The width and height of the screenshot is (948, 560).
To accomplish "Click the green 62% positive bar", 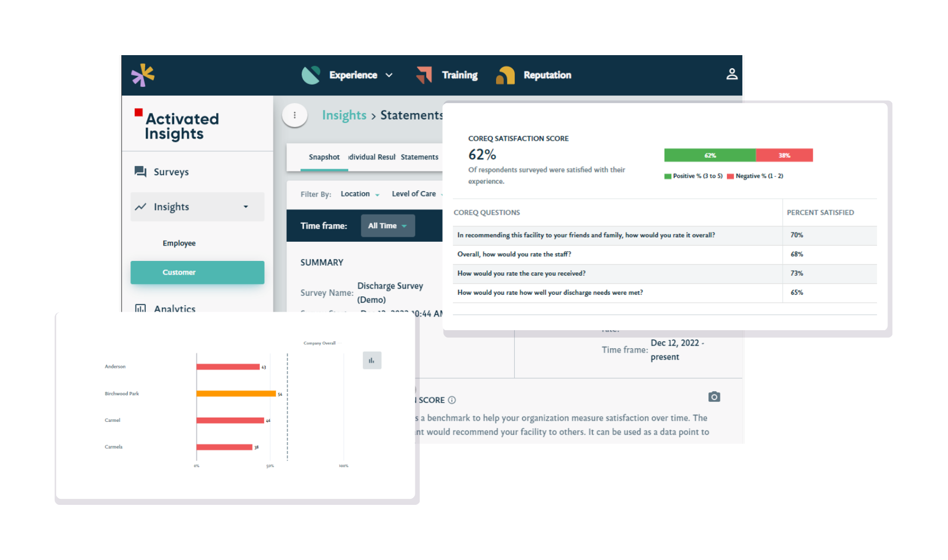I will tap(709, 156).
